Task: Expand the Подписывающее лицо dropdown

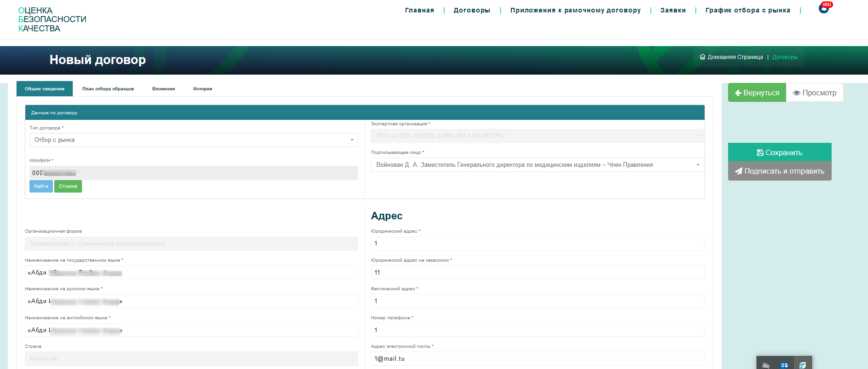Action: pos(537,165)
